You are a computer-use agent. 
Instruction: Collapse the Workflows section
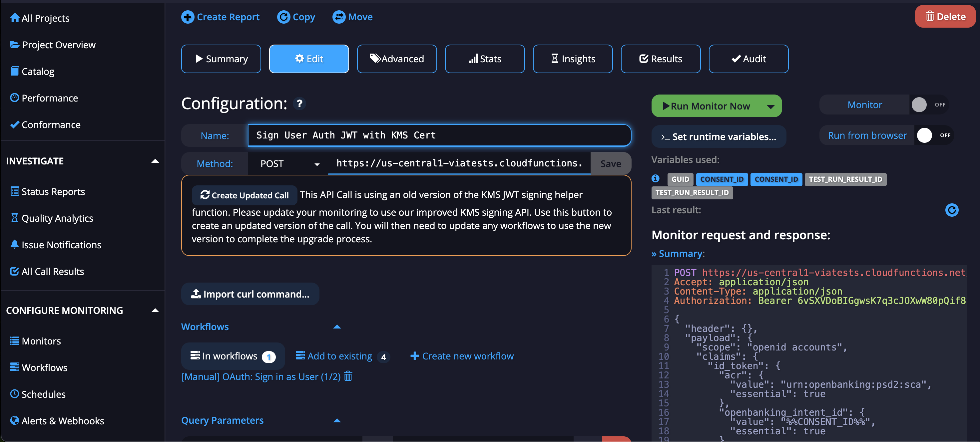[337, 327]
